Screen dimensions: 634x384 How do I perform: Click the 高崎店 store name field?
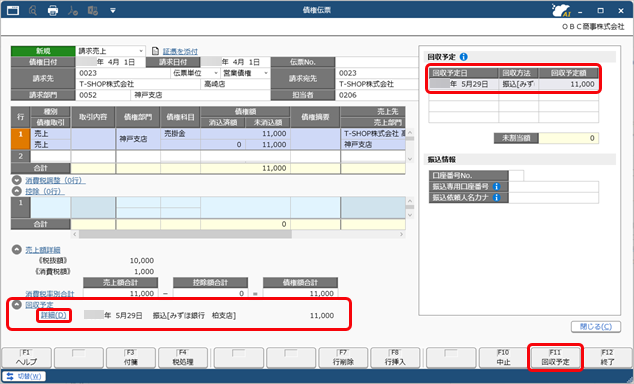[x=235, y=84]
